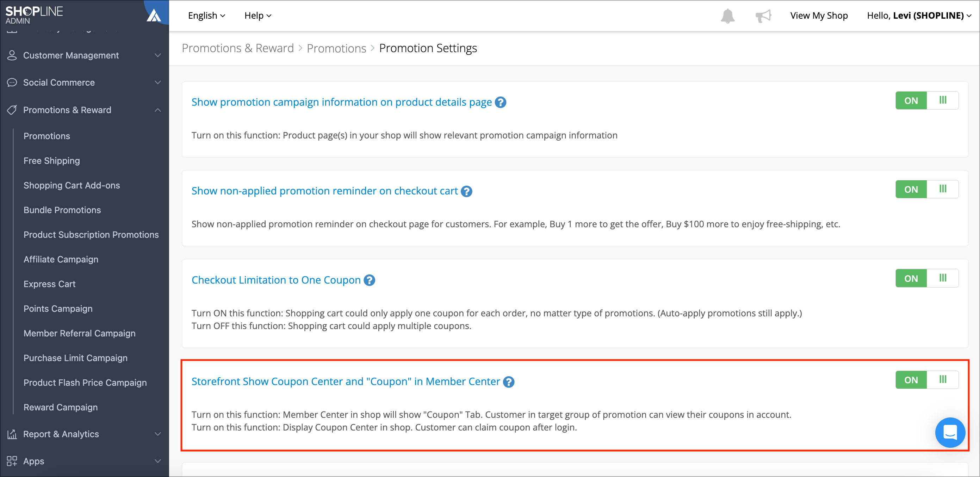Open the announcements megaphone icon
This screenshot has height=477, width=980.
[763, 16]
